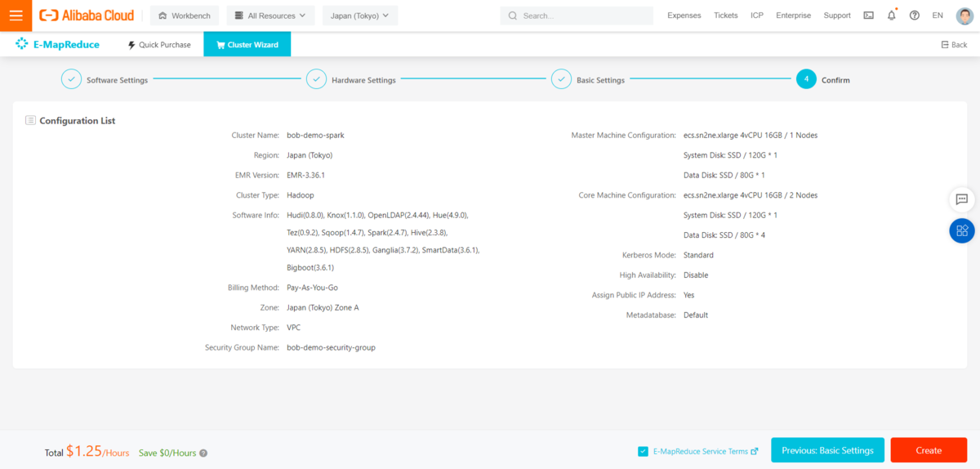The width and height of the screenshot is (980, 469).
Task: Click the Software Settings step label
Action: (x=118, y=80)
